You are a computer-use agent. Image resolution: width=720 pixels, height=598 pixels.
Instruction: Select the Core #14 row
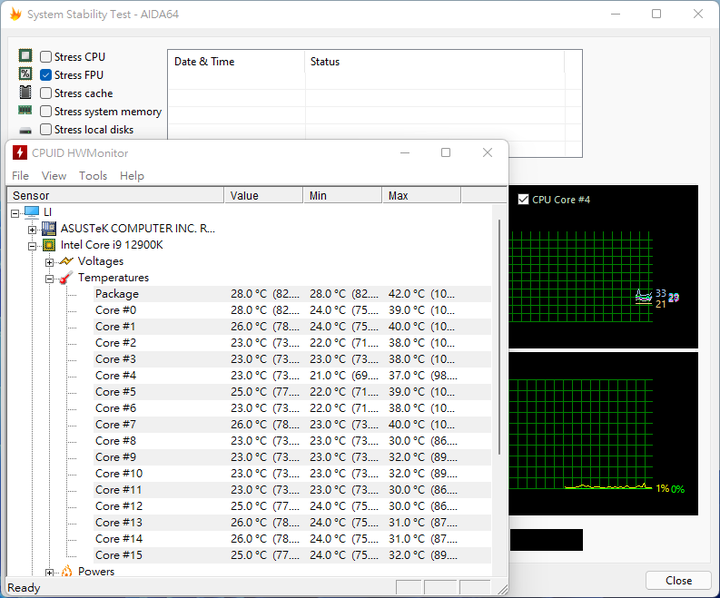point(292,539)
